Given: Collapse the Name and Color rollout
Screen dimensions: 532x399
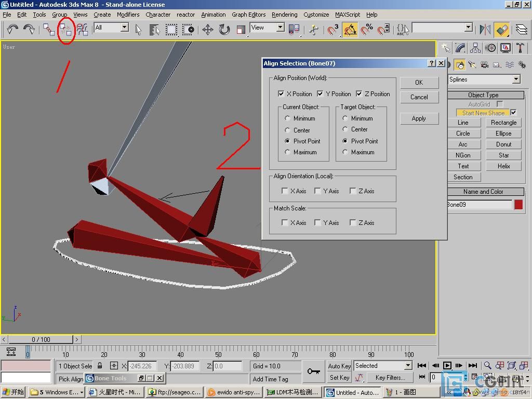Looking at the screenshot, I should [484, 192].
